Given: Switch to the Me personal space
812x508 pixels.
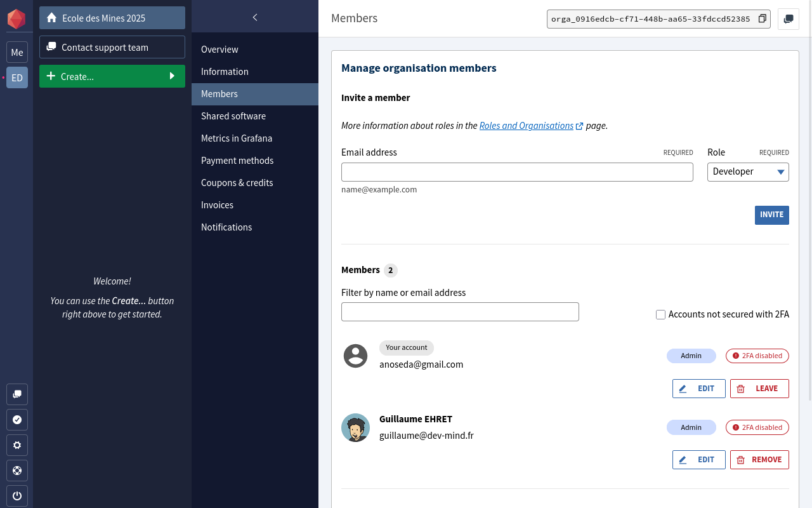Looking at the screenshot, I should (17, 53).
